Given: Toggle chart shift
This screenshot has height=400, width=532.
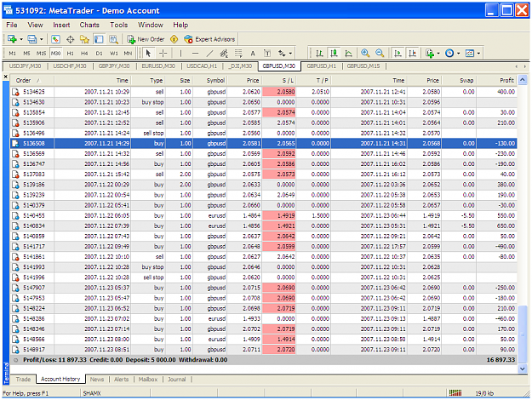Looking at the screenshot, I should pyautogui.click(x=413, y=54).
